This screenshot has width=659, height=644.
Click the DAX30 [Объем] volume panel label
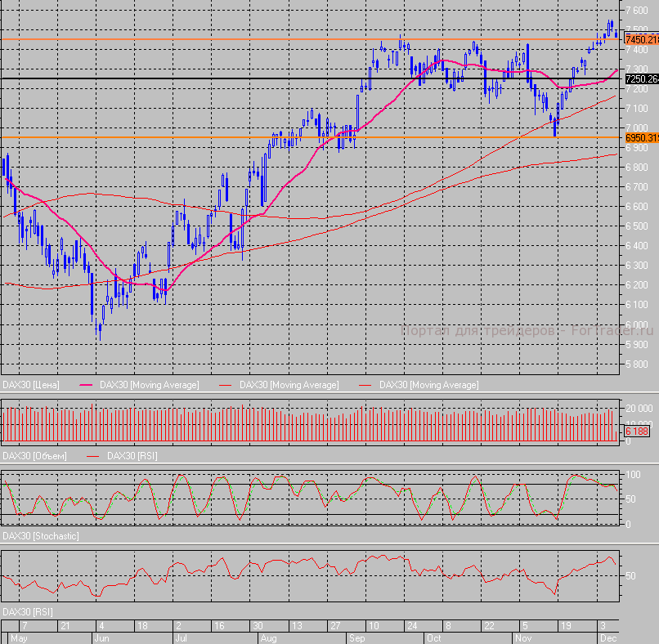pyautogui.click(x=34, y=455)
